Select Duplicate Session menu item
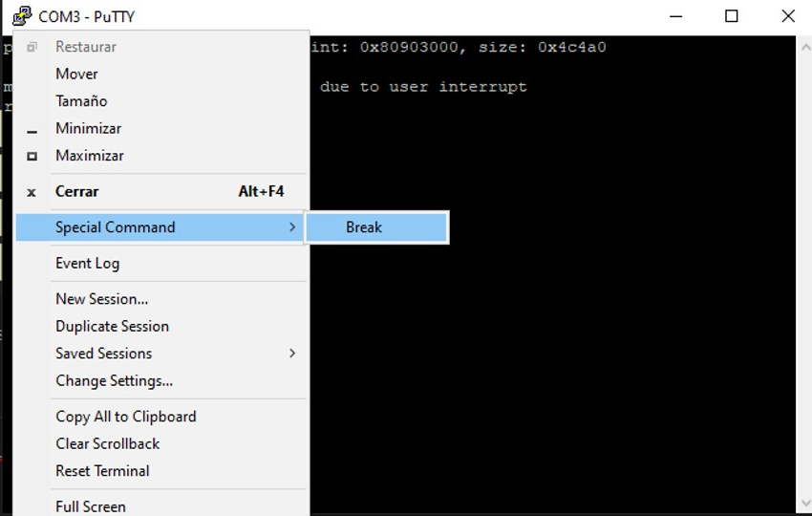812x516 pixels. coord(112,327)
